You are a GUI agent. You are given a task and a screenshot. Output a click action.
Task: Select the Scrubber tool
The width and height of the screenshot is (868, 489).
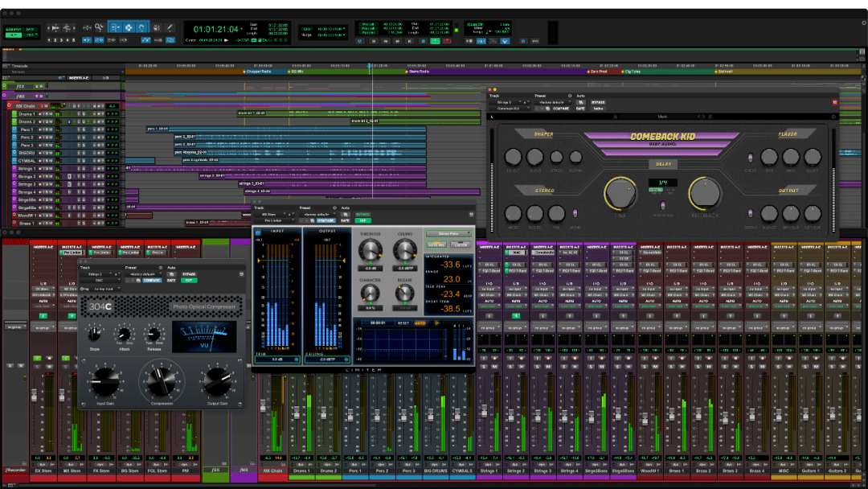(x=157, y=27)
